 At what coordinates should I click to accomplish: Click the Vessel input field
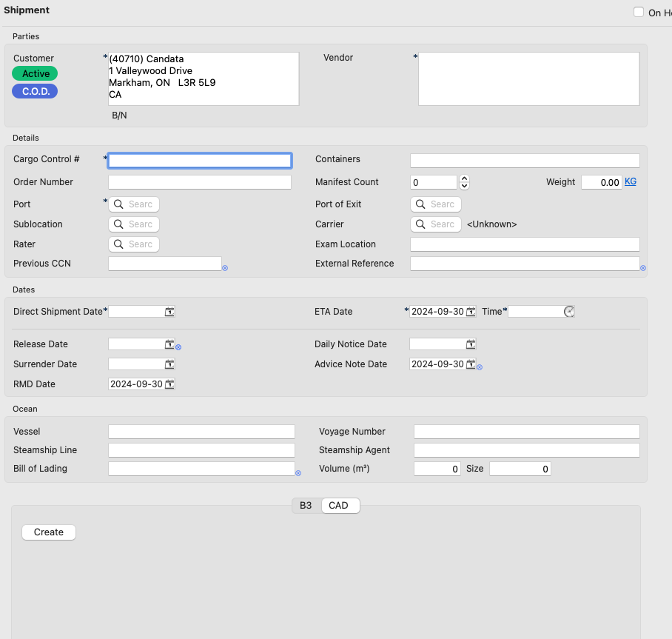pyautogui.click(x=201, y=432)
